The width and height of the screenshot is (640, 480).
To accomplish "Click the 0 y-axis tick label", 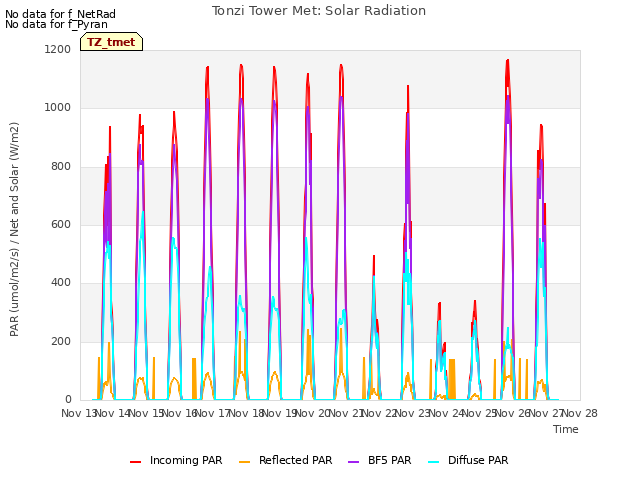I will [x=68, y=399].
